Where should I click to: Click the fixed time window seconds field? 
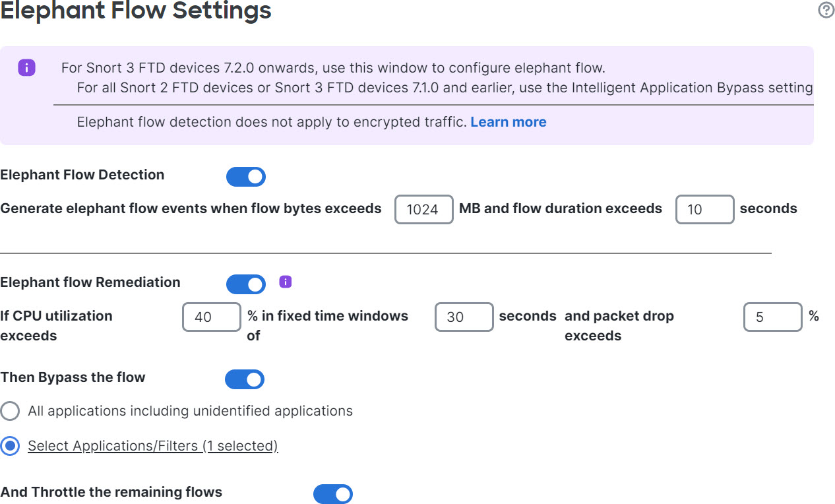[464, 317]
